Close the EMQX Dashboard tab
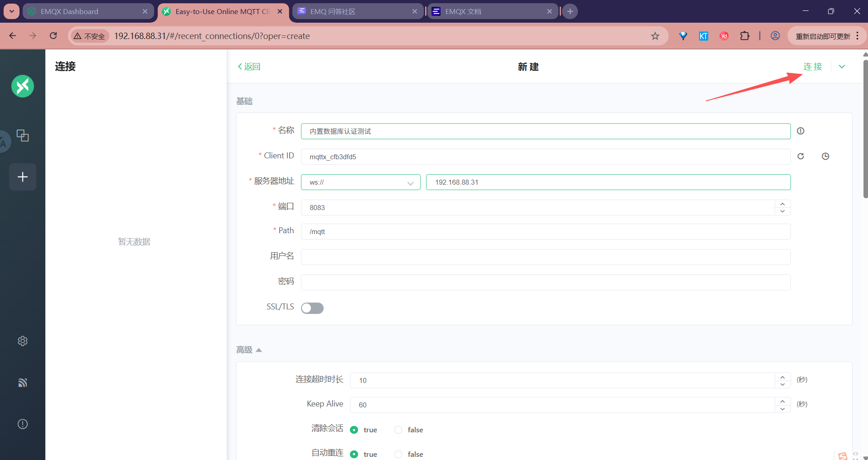Screen dimensions: 868x460 tap(145, 11)
